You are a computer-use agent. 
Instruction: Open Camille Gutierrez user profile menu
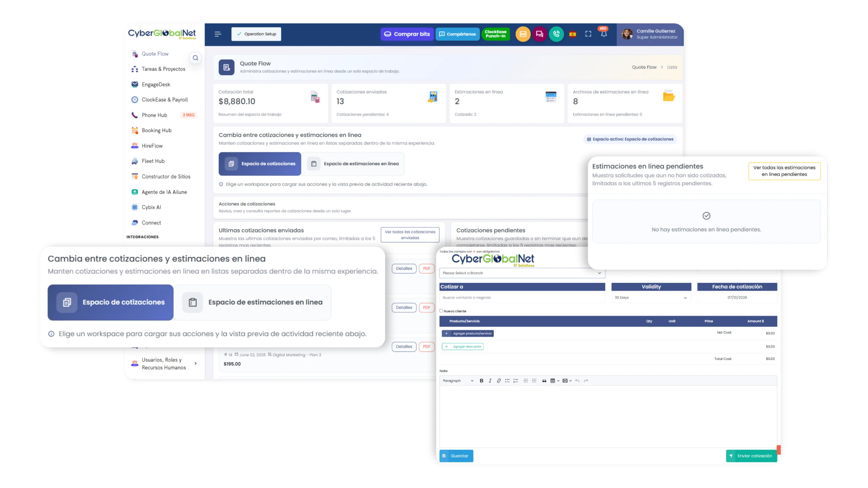pyautogui.click(x=650, y=34)
